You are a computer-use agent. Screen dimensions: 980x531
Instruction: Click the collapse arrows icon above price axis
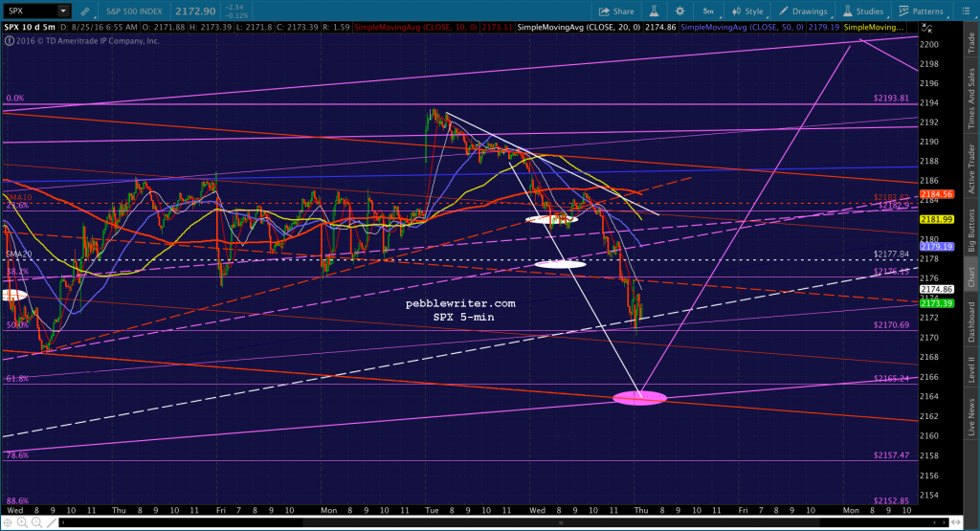tap(926, 28)
